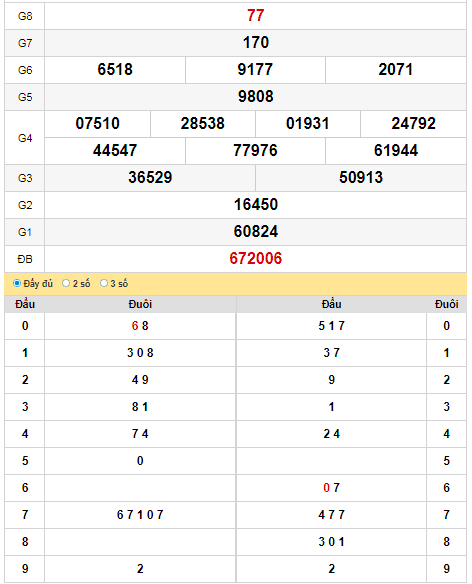
Task: Click the G4 row label
Action: click(25, 138)
